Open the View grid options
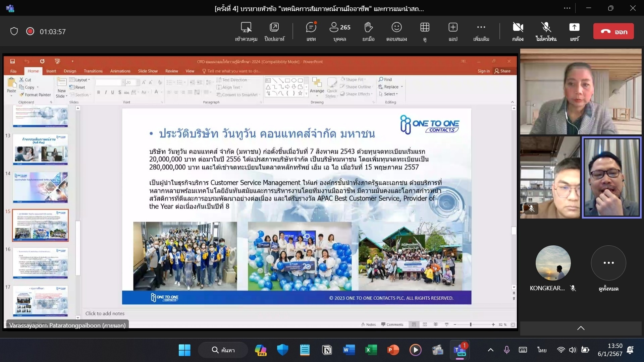Image resolution: width=644 pixels, height=362 pixels. (x=425, y=32)
